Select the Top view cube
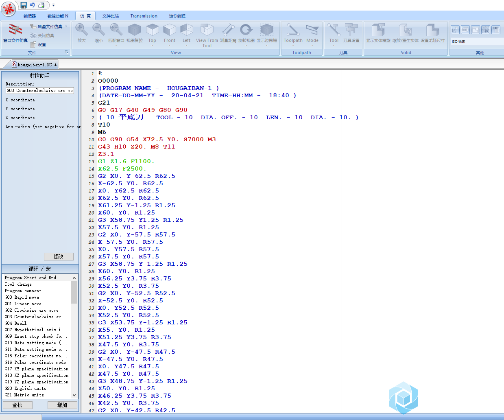504x420 pixels. 152,31
